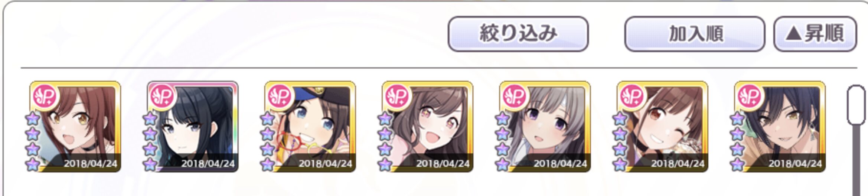This screenshot has width=868, height=196.
Task: Click the 2018/04/24 date on the winking girl card
Action: pos(678,164)
